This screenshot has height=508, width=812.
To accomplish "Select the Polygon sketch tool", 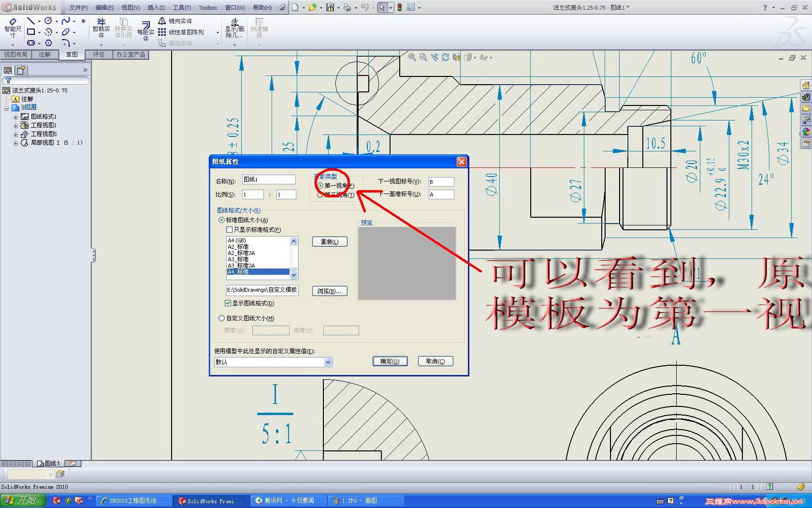I will point(48,43).
